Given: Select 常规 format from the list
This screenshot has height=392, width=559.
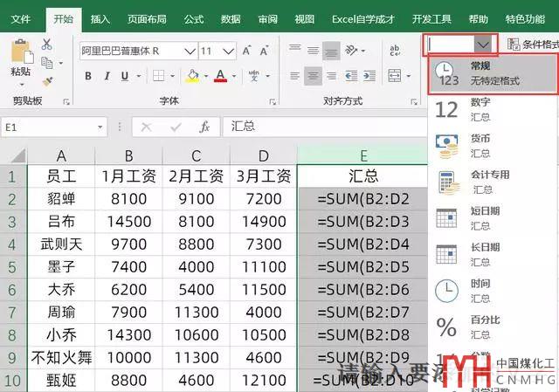Looking at the screenshot, I should pos(493,73).
